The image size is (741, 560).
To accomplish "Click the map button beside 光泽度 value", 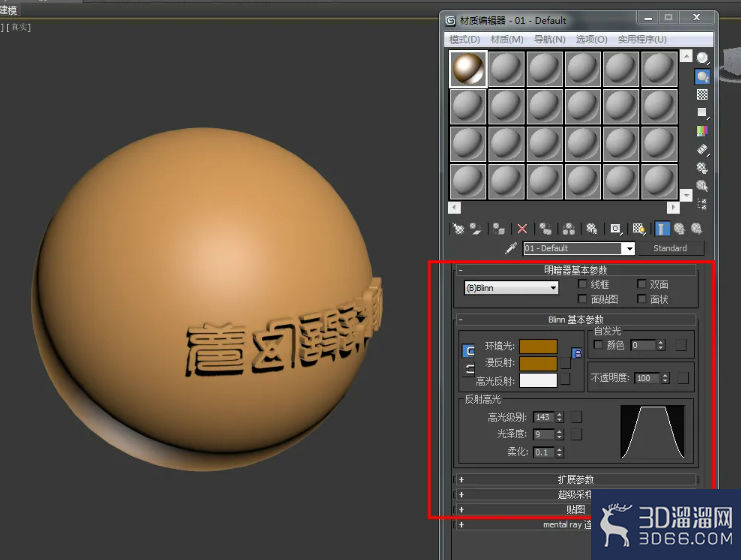I will (577, 434).
